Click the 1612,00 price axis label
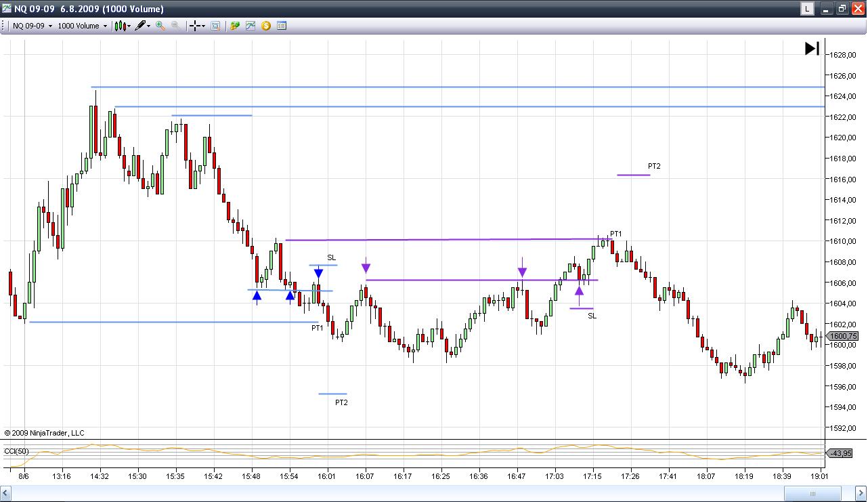This screenshot has height=502, width=868. [842, 221]
